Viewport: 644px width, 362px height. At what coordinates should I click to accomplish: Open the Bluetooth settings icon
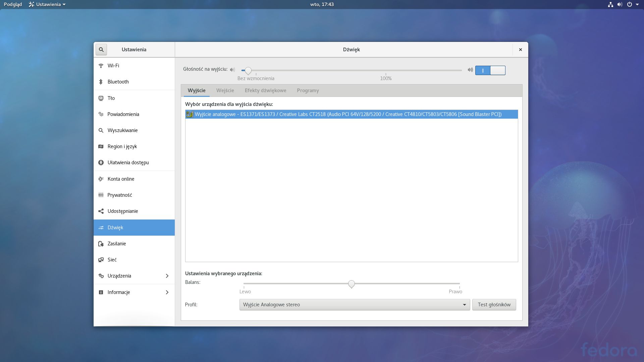coord(101,81)
